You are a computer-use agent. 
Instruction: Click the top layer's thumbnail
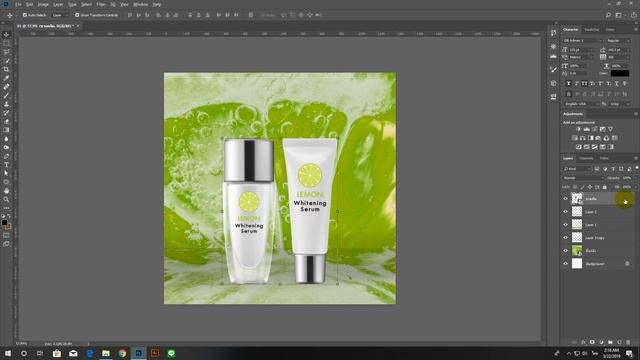click(x=577, y=199)
